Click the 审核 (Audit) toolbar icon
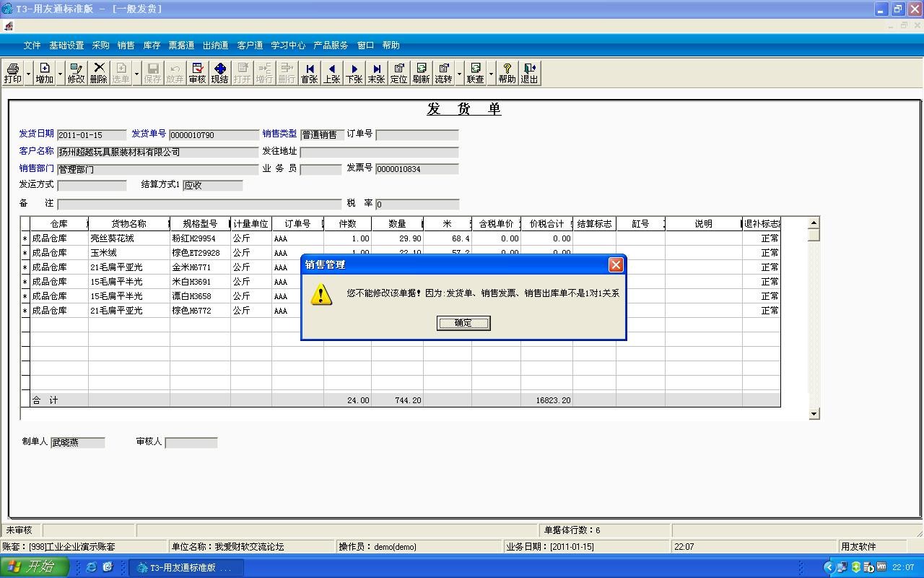 pos(196,72)
